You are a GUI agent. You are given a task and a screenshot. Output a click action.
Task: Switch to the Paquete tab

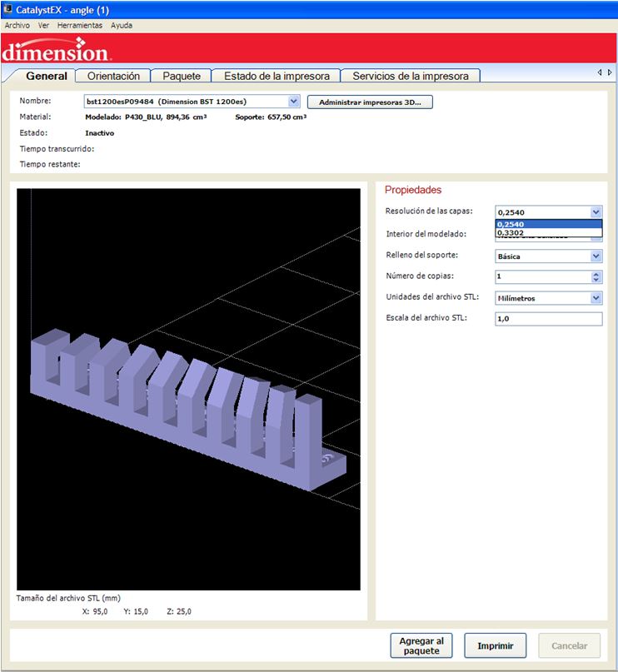(x=182, y=76)
